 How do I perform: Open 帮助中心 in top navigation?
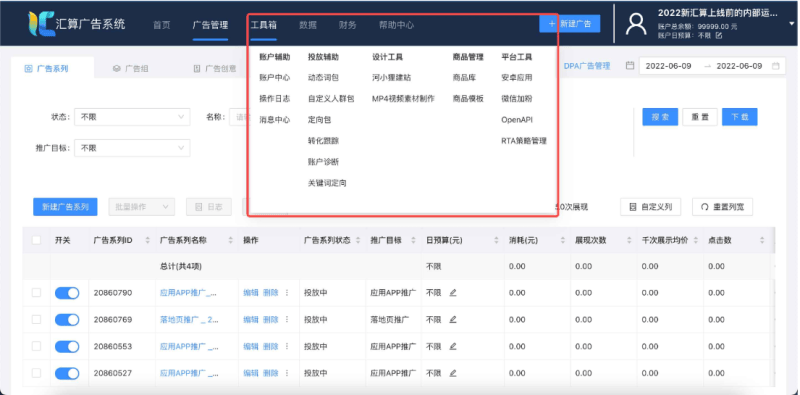pos(396,24)
